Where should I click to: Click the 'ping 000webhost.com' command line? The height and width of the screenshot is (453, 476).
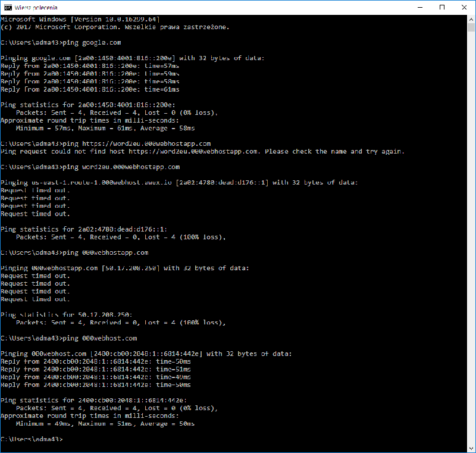(69, 338)
